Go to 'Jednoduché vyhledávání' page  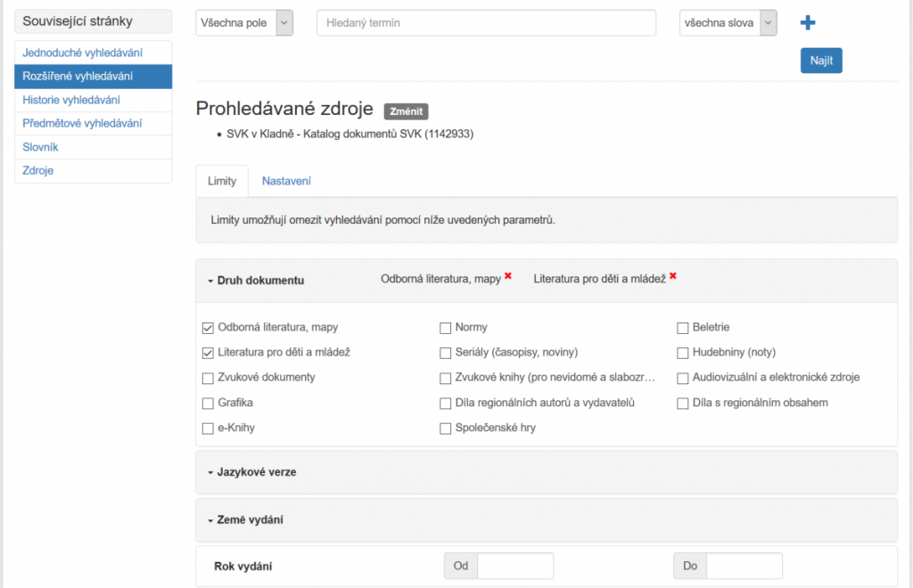click(x=82, y=53)
